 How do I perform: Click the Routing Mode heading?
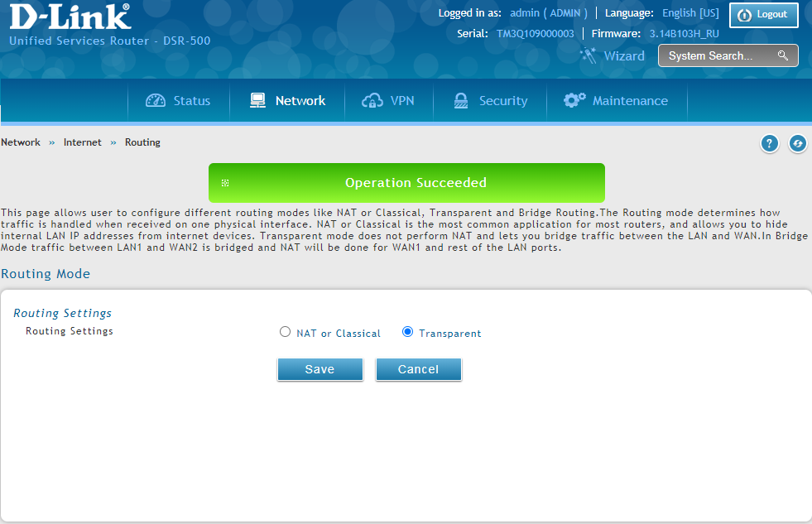pos(46,274)
